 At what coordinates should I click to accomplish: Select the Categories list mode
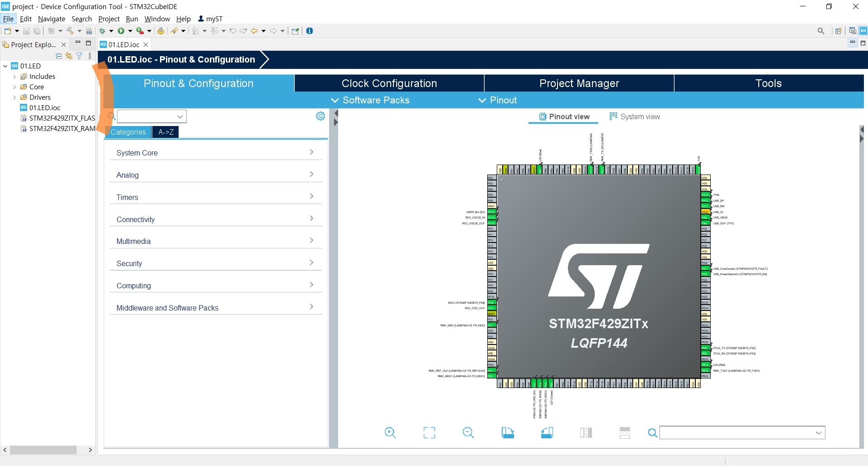(x=128, y=132)
